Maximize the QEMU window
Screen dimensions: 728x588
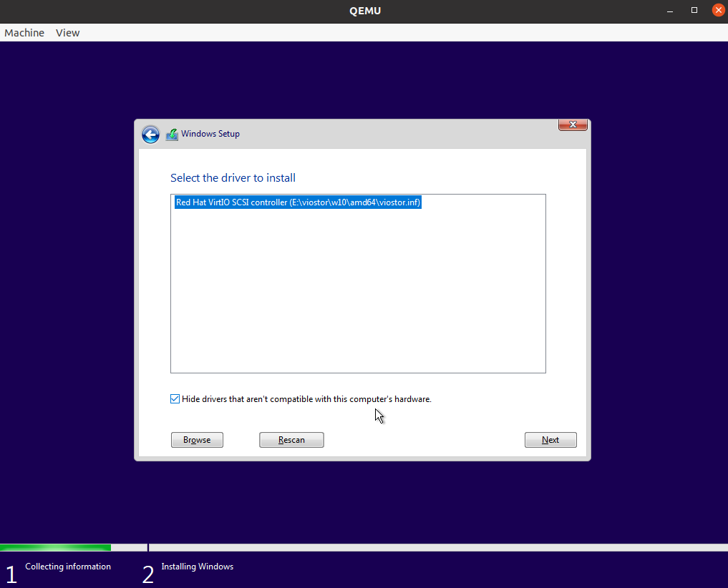[694, 10]
